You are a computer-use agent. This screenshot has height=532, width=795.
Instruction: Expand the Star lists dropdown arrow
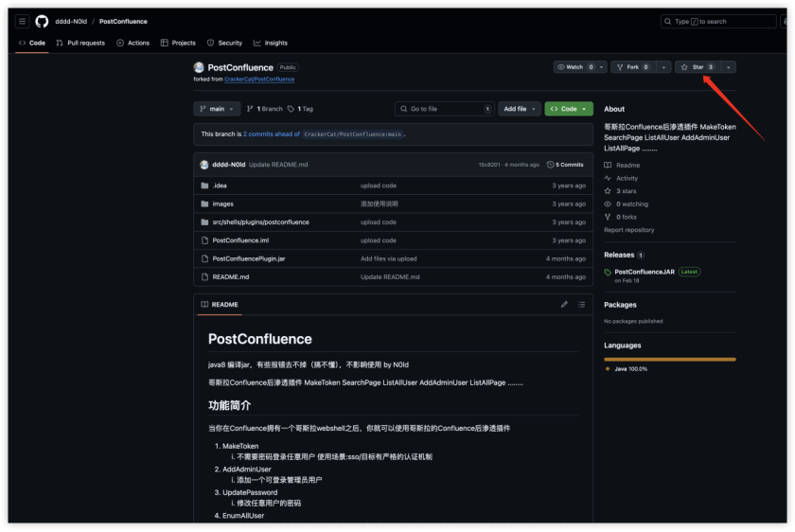pos(728,67)
